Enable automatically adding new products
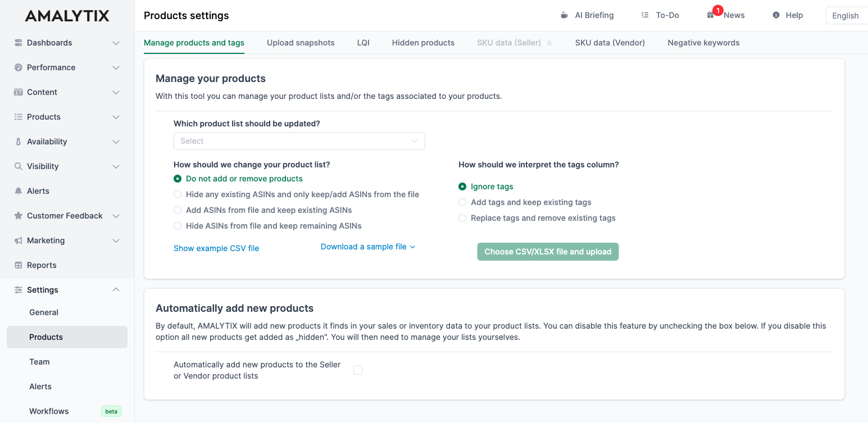 pyautogui.click(x=358, y=370)
